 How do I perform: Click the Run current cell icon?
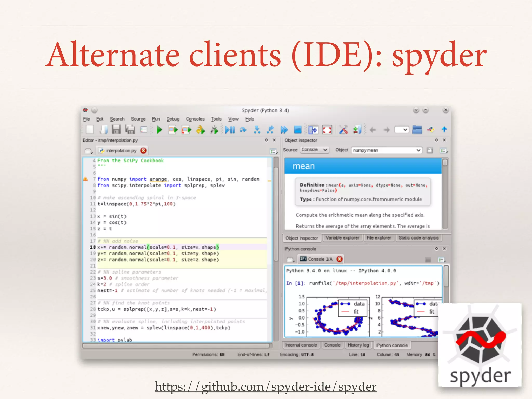[172, 129]
